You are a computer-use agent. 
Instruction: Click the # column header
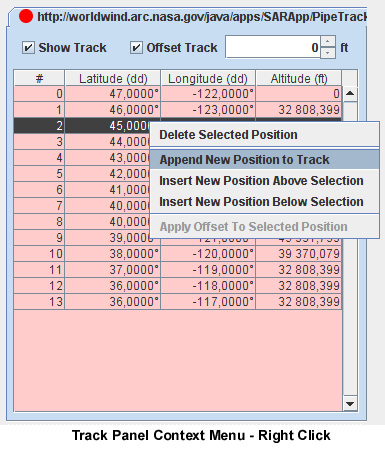39,78
